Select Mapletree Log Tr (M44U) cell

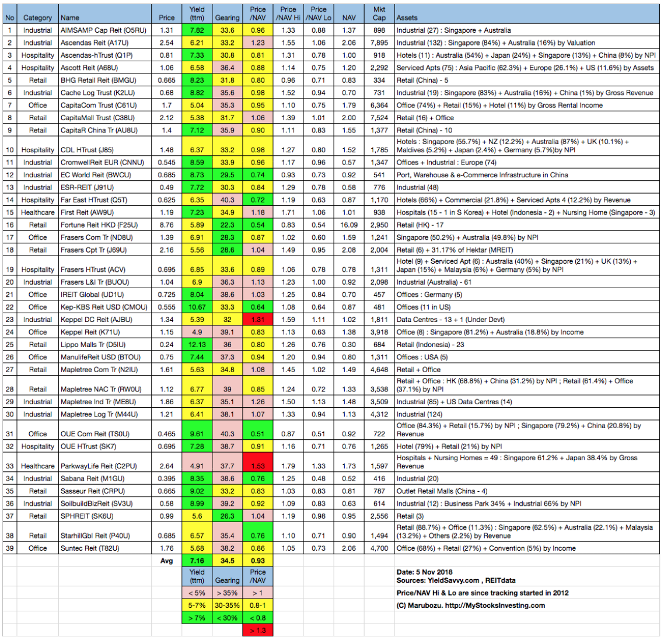pyautogui.click(x=105, y=414)
